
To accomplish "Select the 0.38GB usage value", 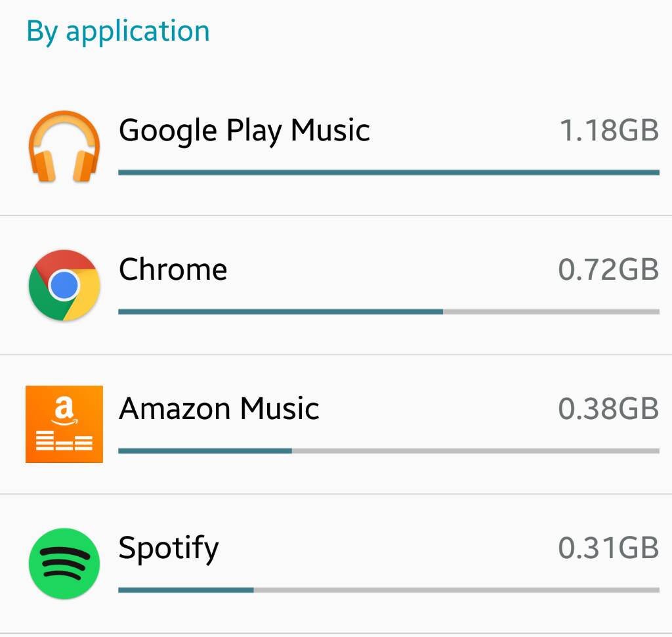I will (608, 408).
